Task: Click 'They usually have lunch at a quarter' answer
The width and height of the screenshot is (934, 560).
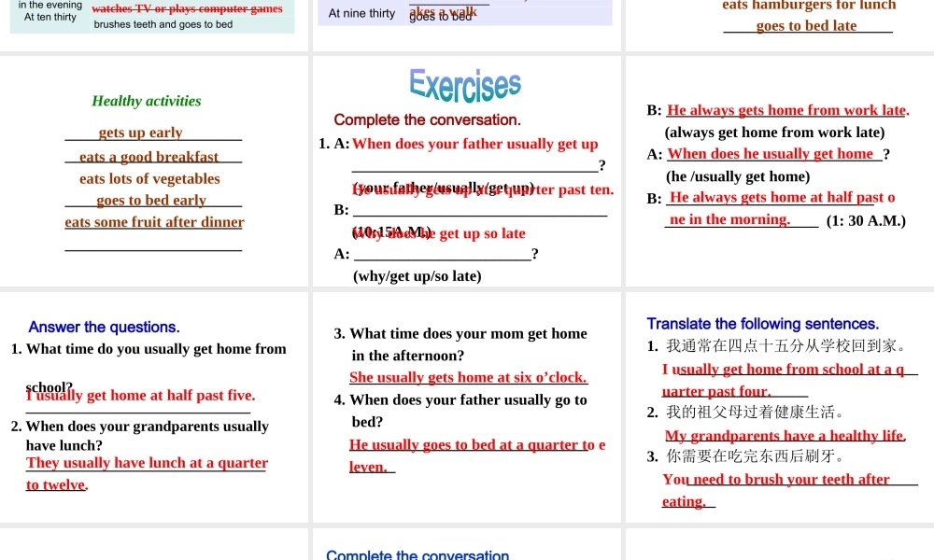Action: 147,463
